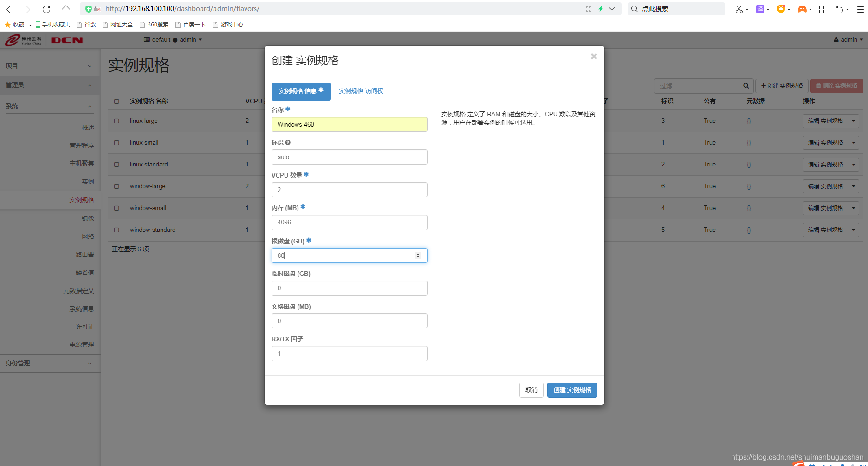This screenshot has height=466, width=868.
Task: Click the 标识 input with auto
Action: pyautogui.click(x=350, y=157)
